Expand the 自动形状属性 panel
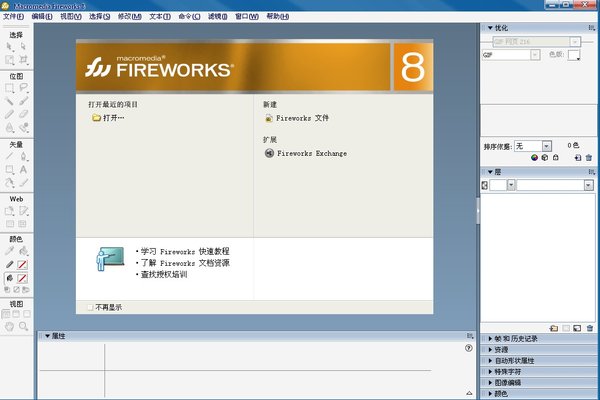 [490, 361]
